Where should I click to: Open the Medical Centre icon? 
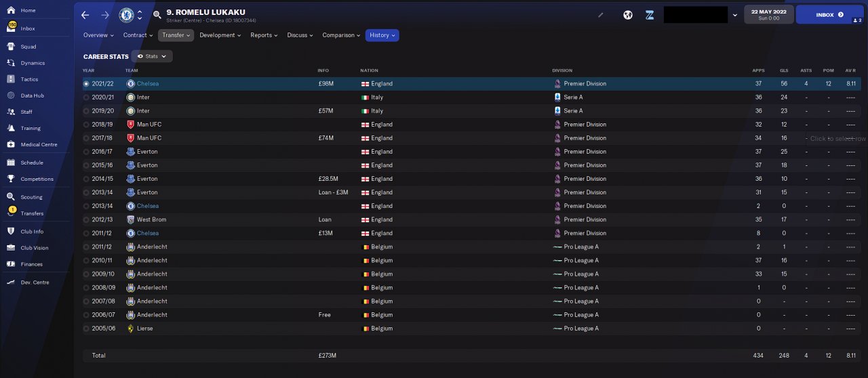pyautogui.click(x=11, y=144)
